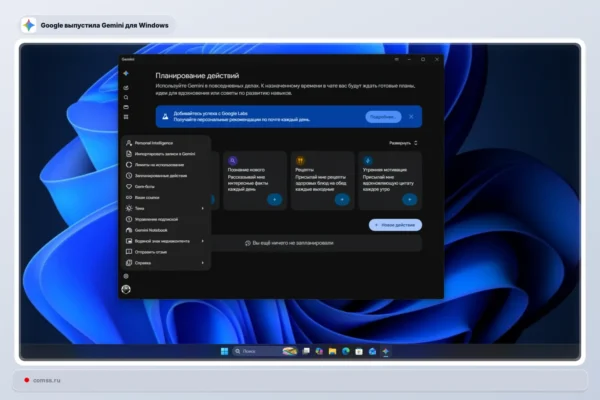
Task: Click the taskbar Поиск search box
Action: click(265, 351)
